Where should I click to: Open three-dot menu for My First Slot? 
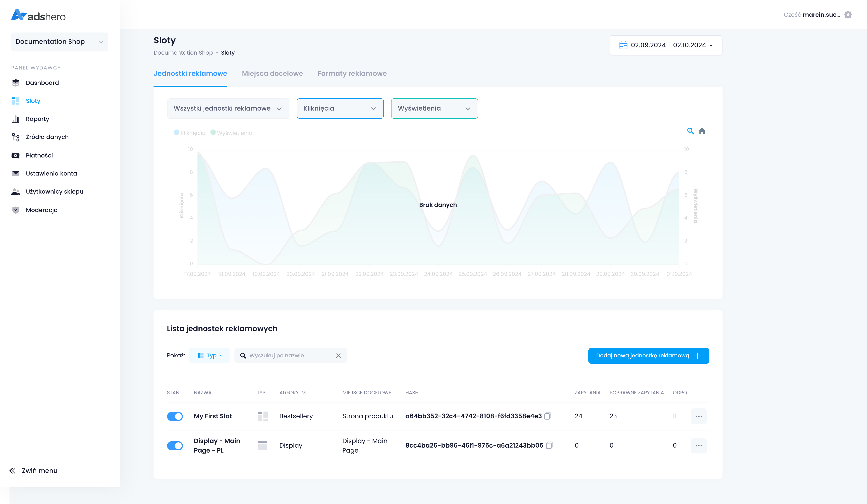698,416
